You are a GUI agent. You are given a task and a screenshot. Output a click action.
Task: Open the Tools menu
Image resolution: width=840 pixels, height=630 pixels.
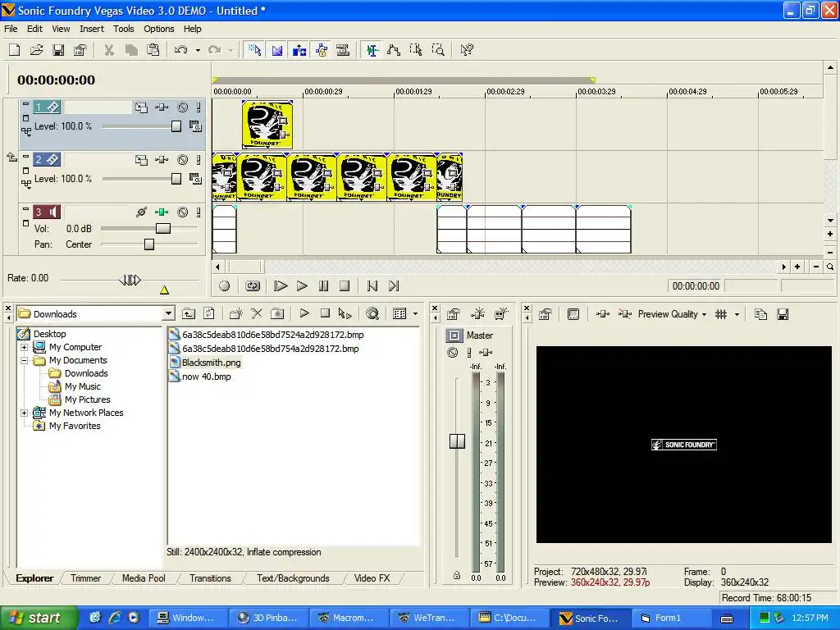point(123,29)
